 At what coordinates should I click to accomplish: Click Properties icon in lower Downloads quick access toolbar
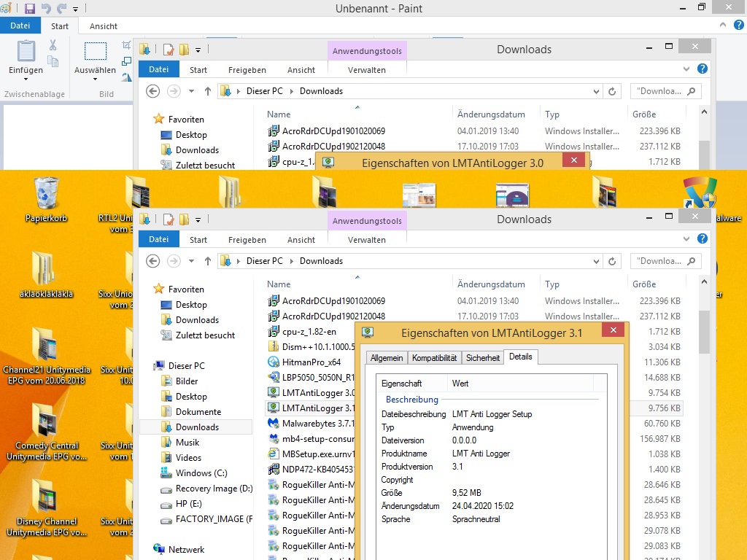point(169,219)
